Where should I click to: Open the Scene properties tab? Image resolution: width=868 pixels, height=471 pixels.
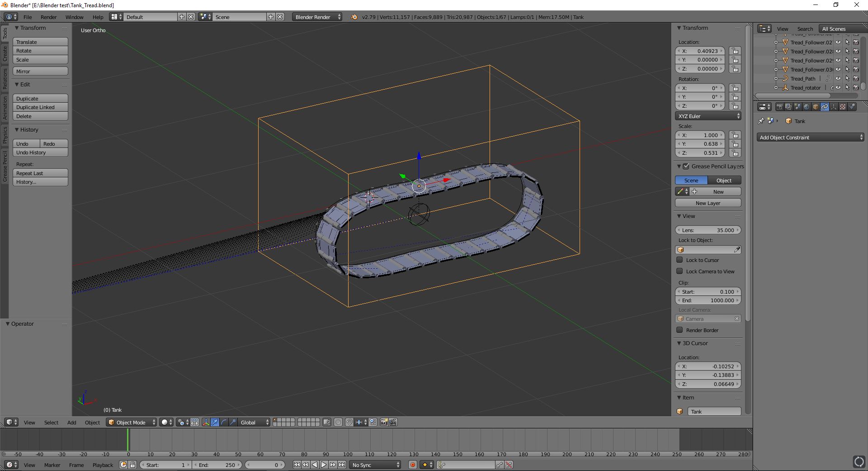[797, 107]
